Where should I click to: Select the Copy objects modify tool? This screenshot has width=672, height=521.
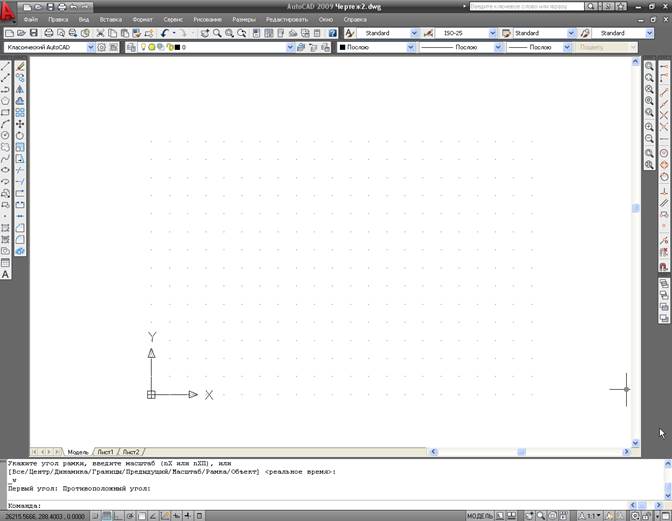[20, 78]
